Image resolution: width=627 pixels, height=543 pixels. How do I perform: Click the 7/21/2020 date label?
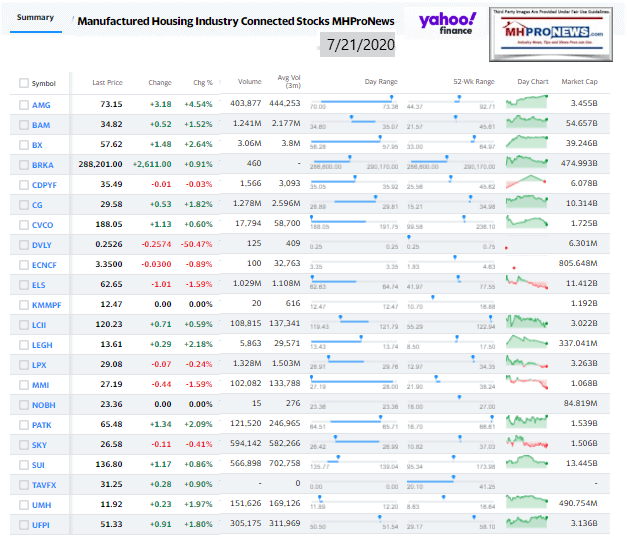361,45
